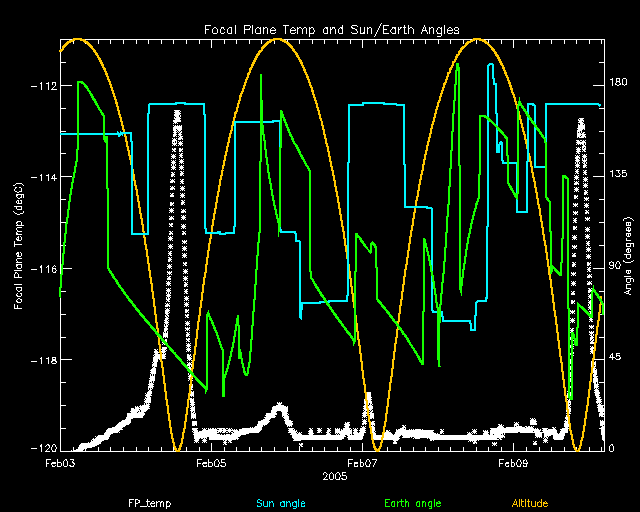Image resolution: width=640 pixels, height=512 pixels.
Task: Select the Feb03 date tick label
Action: point(60,464)
